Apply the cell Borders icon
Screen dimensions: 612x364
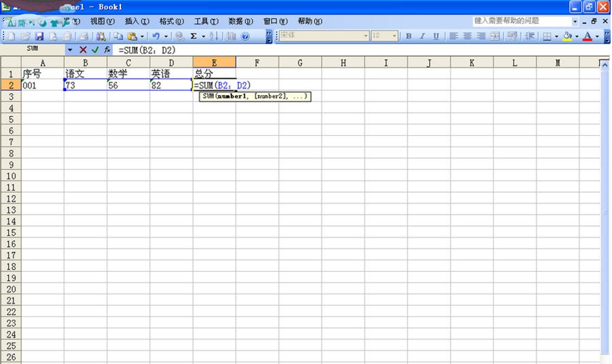(x=547, y=36)
